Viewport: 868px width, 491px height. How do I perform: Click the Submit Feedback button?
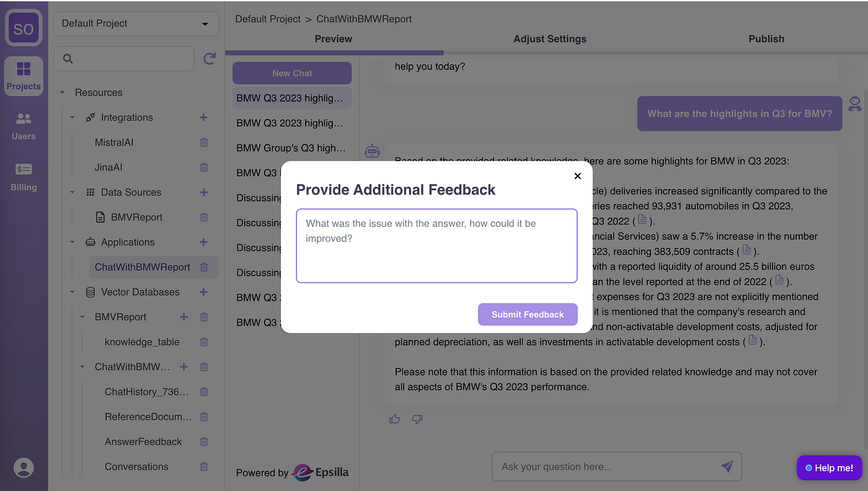(x=528, y=314)
